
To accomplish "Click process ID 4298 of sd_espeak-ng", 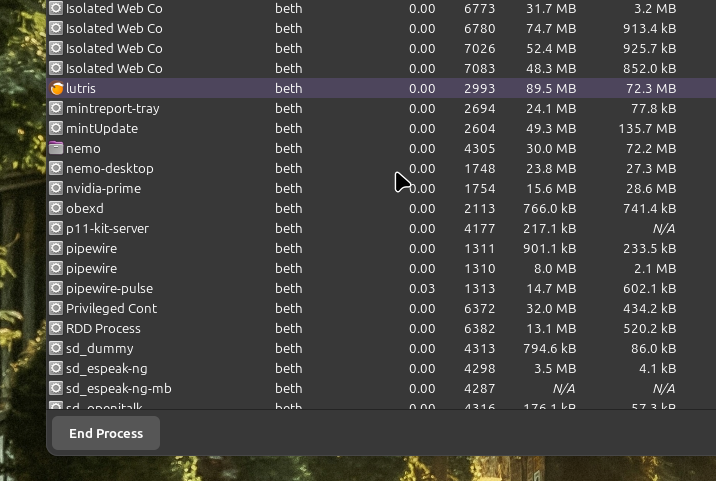I will [479, 368].
